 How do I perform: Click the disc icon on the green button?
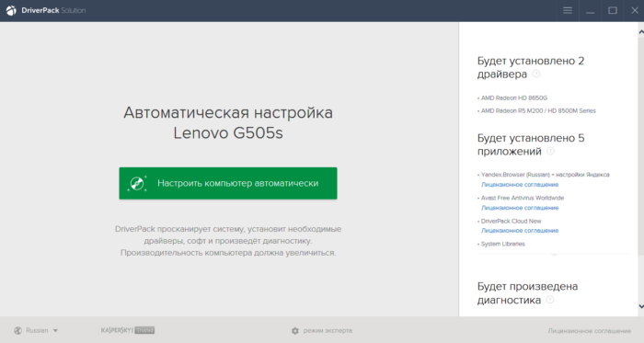pos(137,183)
